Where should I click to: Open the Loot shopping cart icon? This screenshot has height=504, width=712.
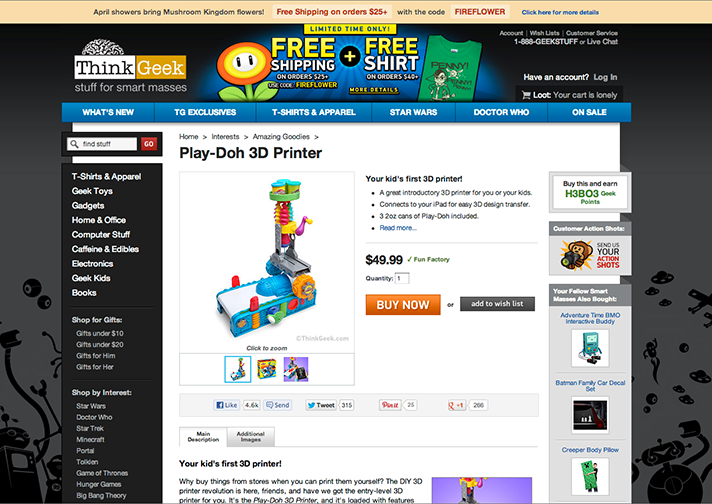(x=526, y=95)
